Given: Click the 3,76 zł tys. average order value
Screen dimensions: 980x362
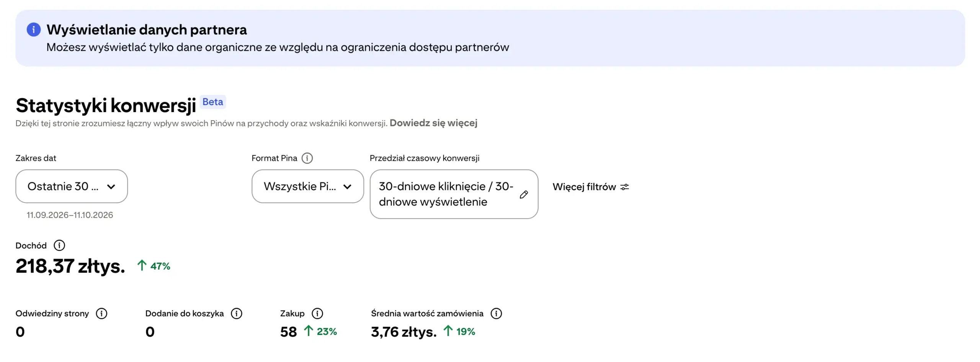Looking at the screenshot, I should [x=404, y=332].
